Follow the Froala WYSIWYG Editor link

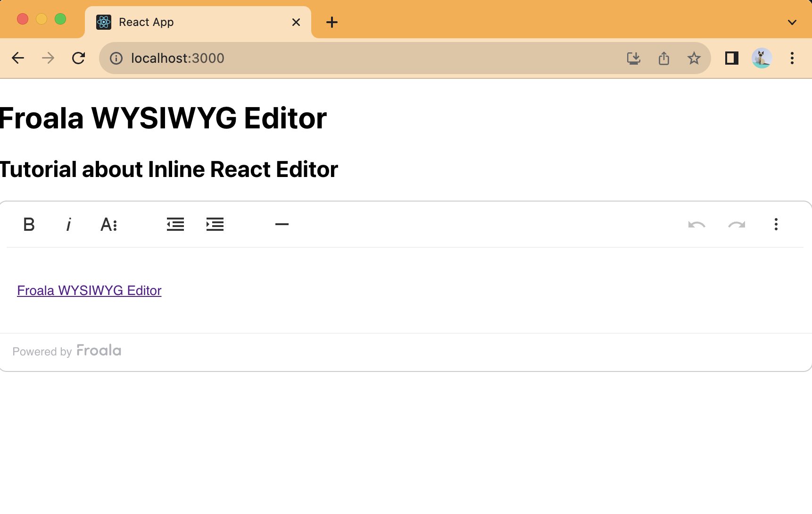pyautogui.click(x=89, y=290)
